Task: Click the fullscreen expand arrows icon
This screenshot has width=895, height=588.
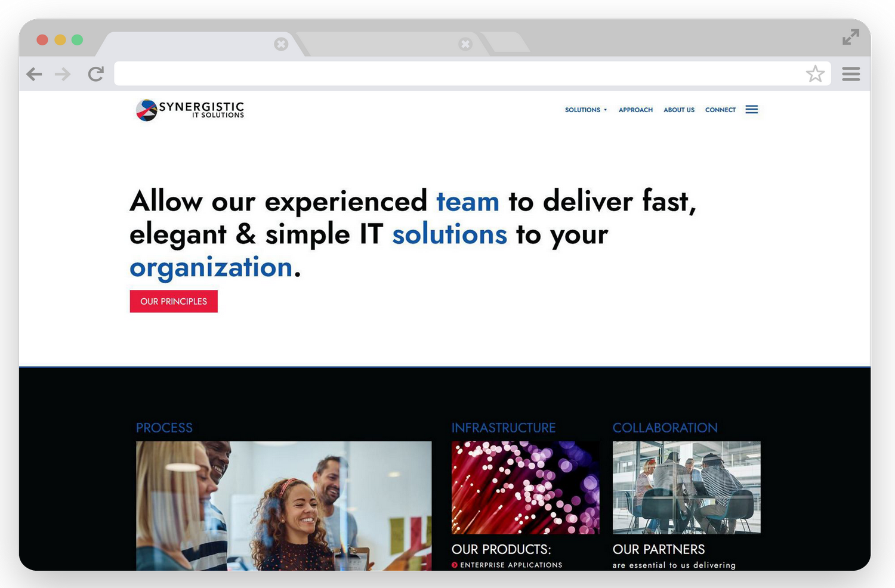Action: (851, 37)
